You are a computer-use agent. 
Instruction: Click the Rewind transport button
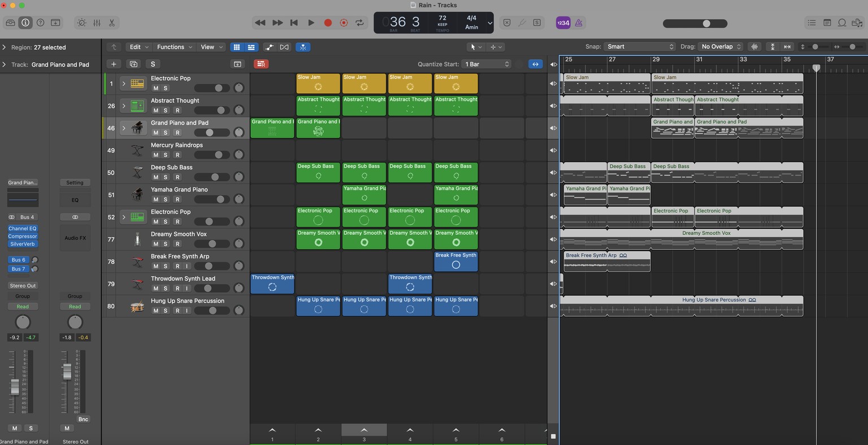(260, 23)
